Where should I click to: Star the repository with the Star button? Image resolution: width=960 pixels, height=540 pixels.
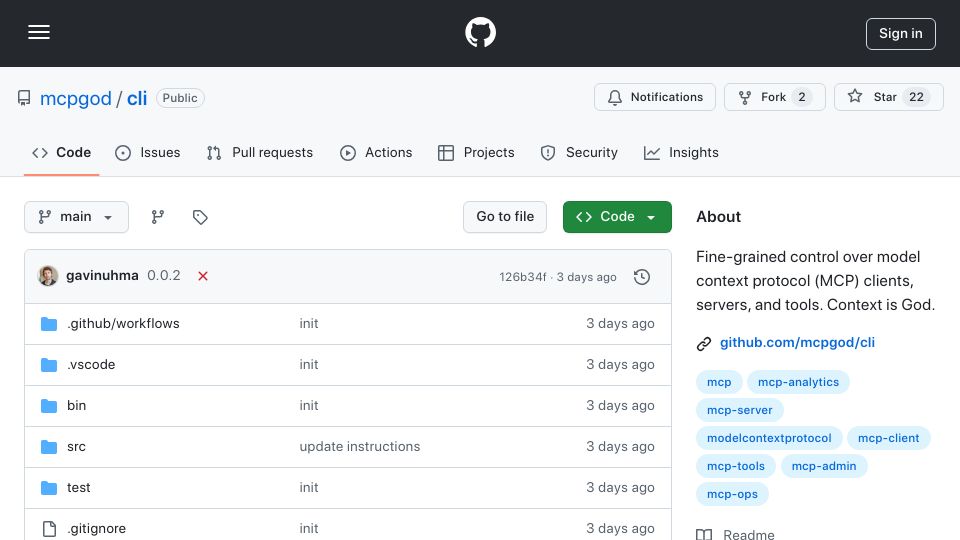888,97
